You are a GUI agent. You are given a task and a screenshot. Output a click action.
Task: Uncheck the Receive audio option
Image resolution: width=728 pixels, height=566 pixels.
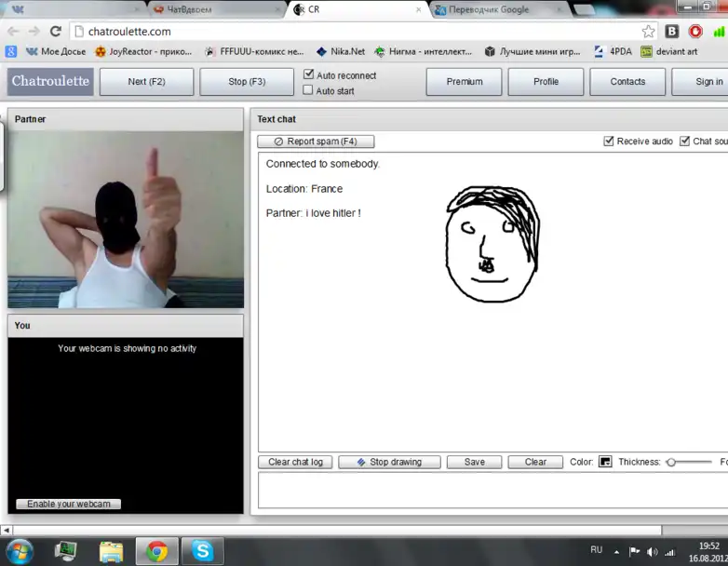pyautogui.click(x=609, y=141)
